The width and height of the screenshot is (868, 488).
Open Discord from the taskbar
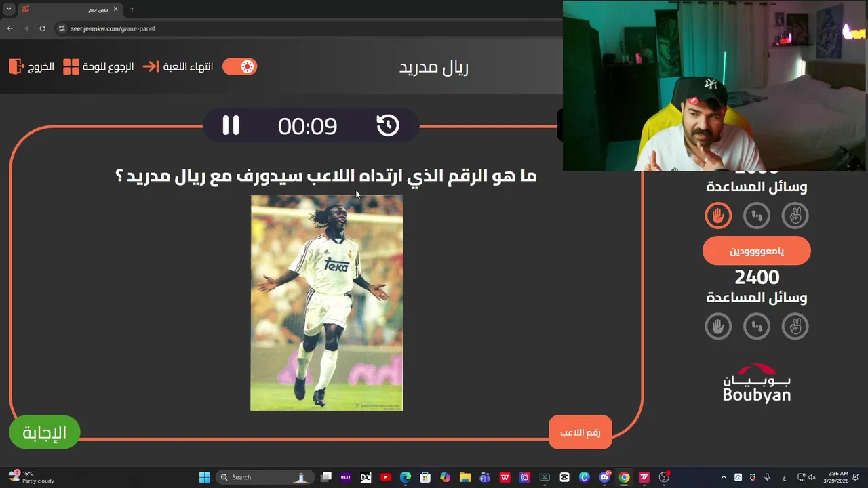click(x=604, y=477)
